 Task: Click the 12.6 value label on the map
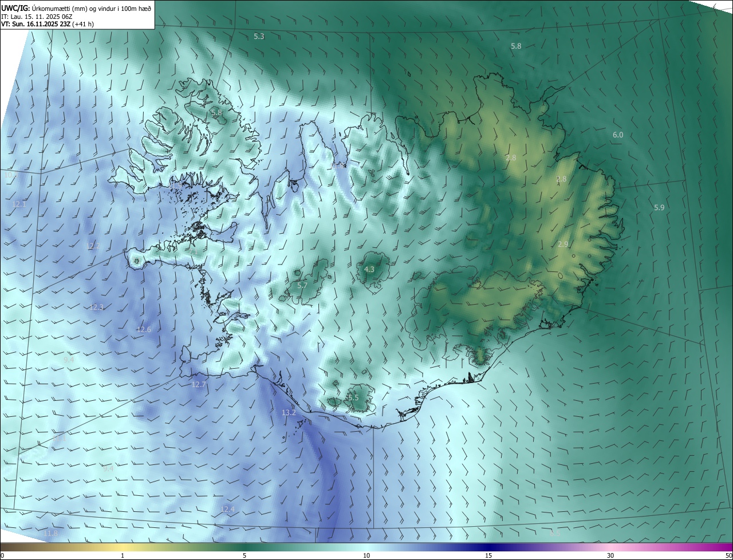[x=144, y=330]
